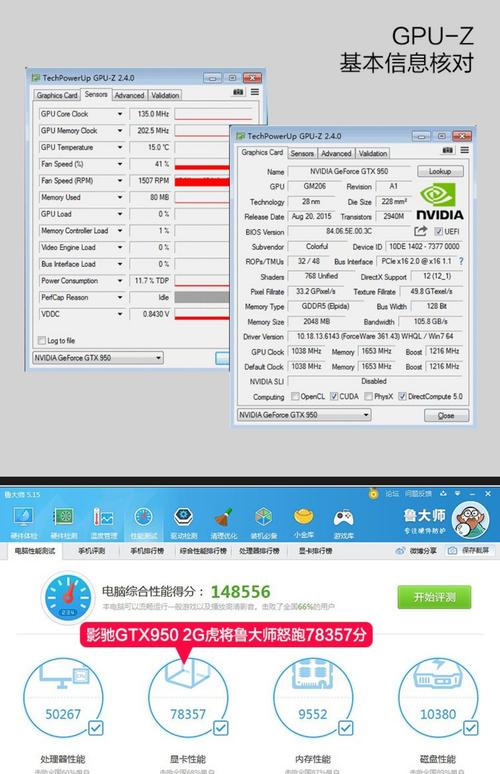
Task: Click the NVIDIA logo
Action: [439, 201]
